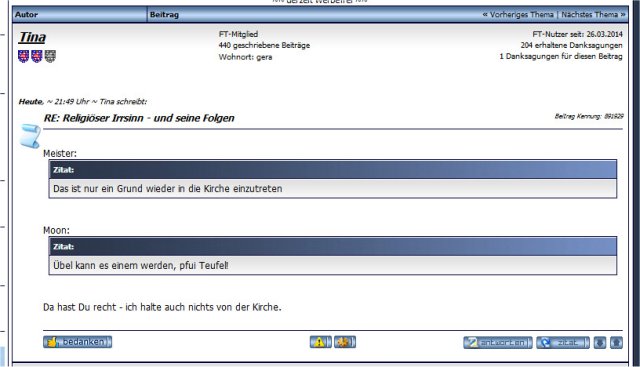This screenshot has height=367, width=640.
Task: Click the blue scroll post icon
Action: tap(30, 136)
